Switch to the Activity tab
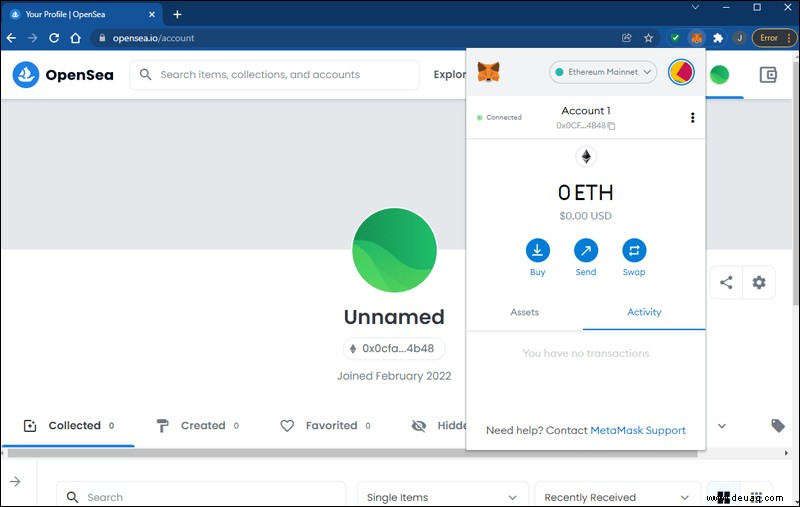 coord(644,312)
